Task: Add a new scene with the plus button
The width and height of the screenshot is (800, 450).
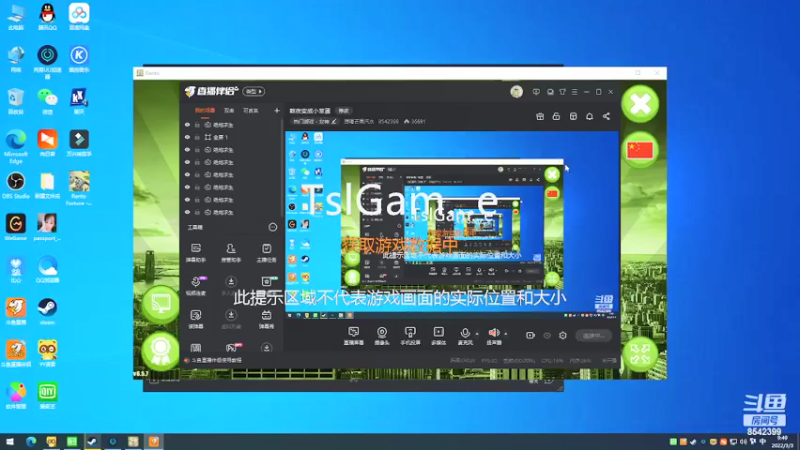Action: pos(277,110)
